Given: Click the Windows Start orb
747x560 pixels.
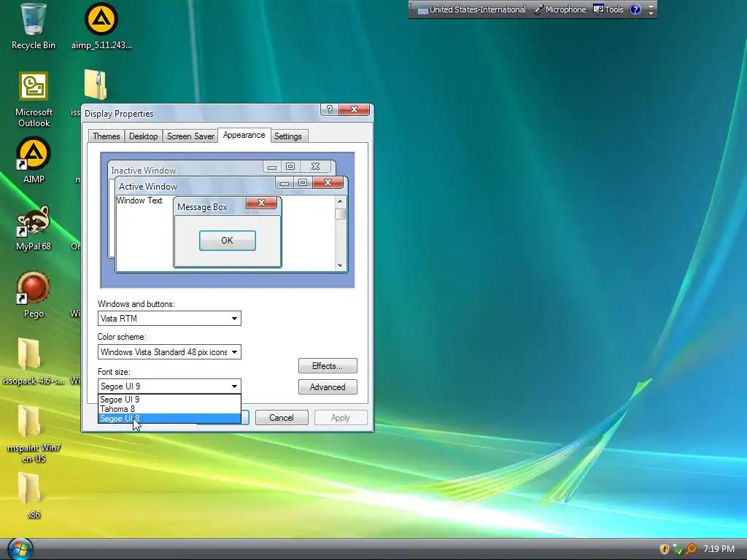Looking at the screenshot, I should click(20, 550).
